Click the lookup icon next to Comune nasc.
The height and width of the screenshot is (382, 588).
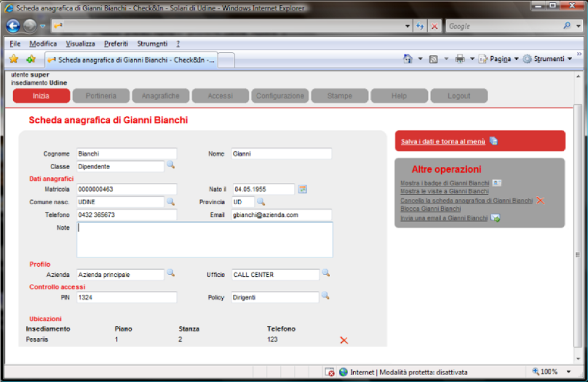pyautogui.click(x=171, y=201)
